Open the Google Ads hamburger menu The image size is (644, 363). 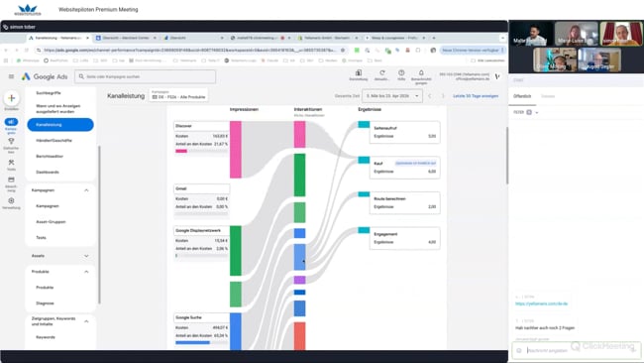[x=11, y=76]
